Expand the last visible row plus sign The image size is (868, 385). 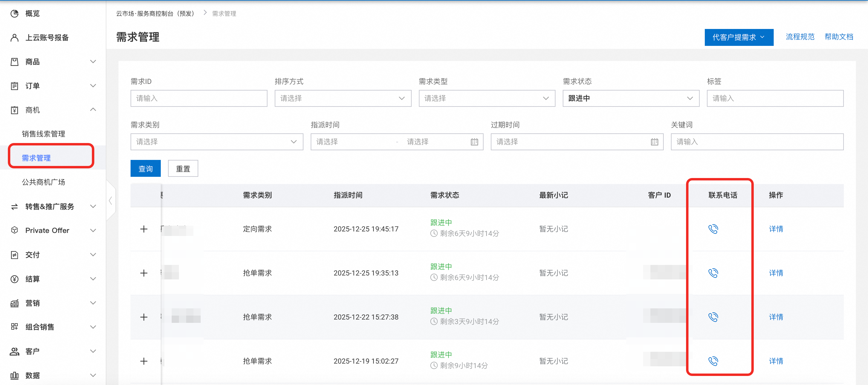click(x=144, y=361)
